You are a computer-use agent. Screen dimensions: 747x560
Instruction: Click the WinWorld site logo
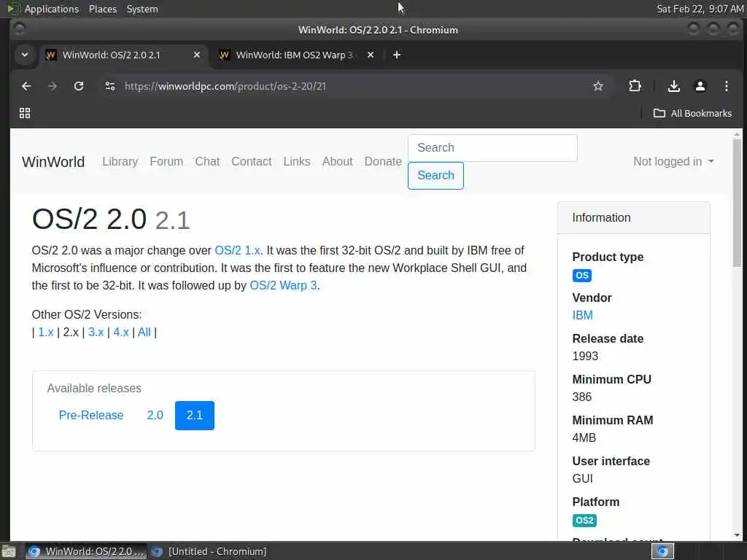53,162
